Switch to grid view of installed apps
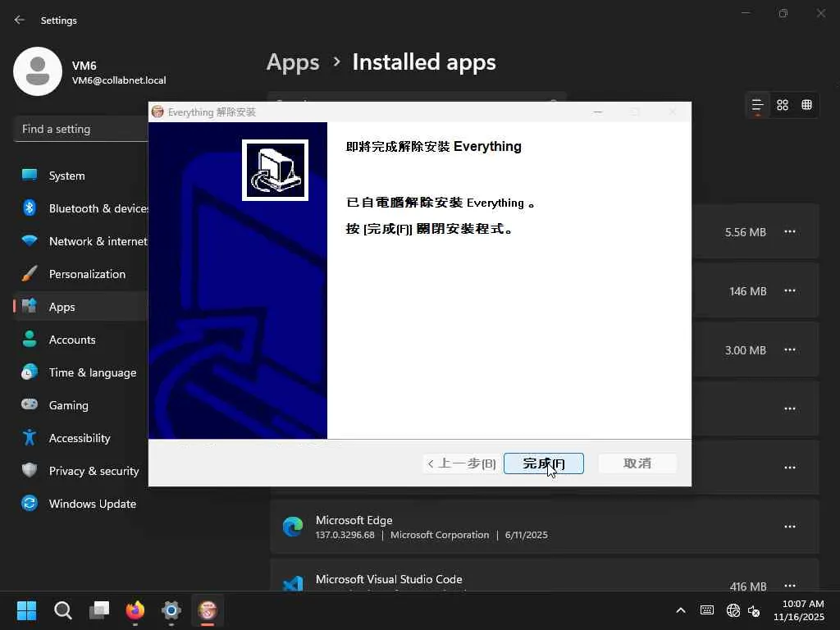The height and width of the screenshot is (630, 840). [x=782, y=105]
